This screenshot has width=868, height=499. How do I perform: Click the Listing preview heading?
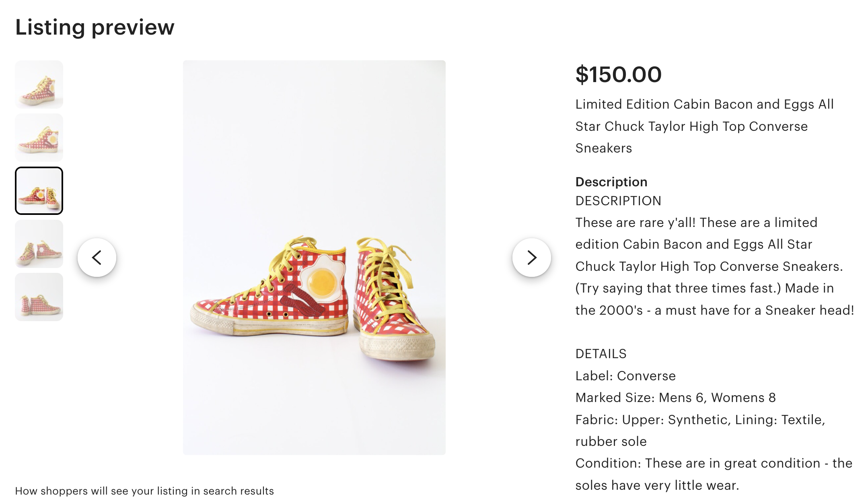(x=95, y=27)
